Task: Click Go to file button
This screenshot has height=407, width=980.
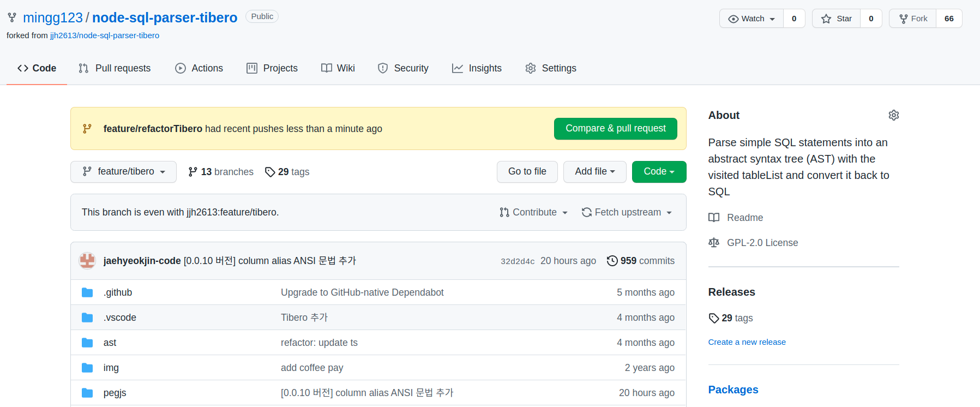Action: [x=527, y=172]
